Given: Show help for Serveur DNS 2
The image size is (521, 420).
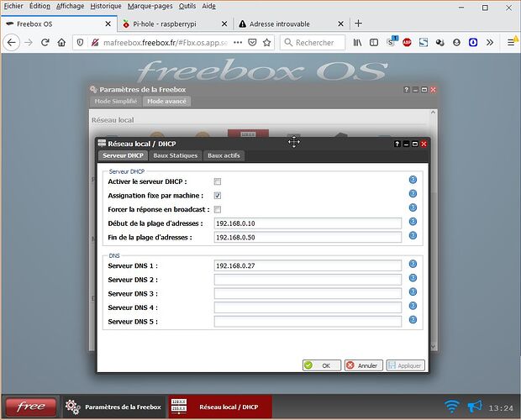Looking at the screenshot, I should tap(413, 278).
